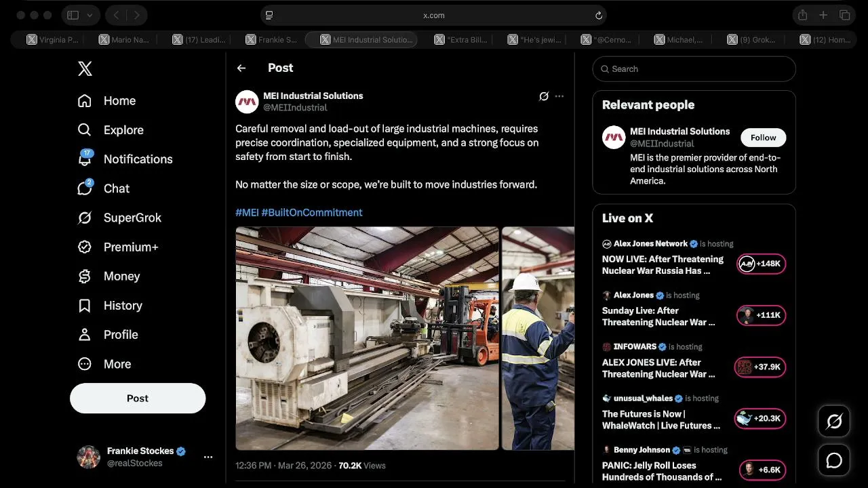Viewport: 868px width, 488px height.
Task: Show the tab overview in browser
Action: click(x=845, y=15)
